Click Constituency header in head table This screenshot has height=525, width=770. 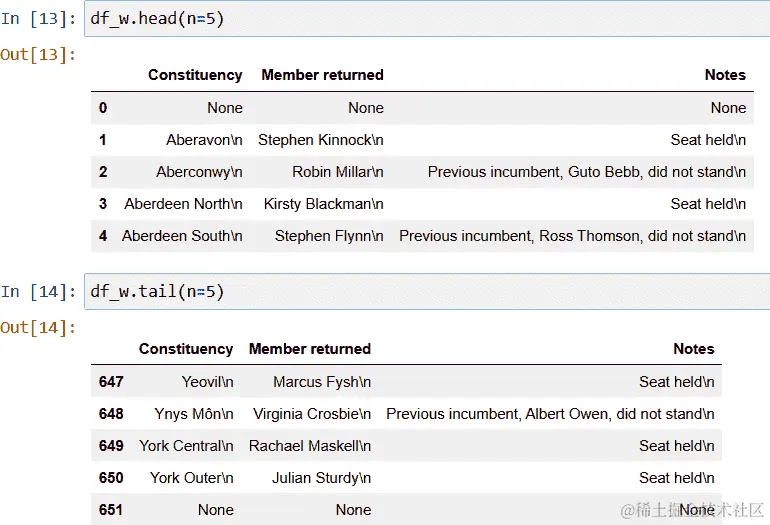point(195,75)
